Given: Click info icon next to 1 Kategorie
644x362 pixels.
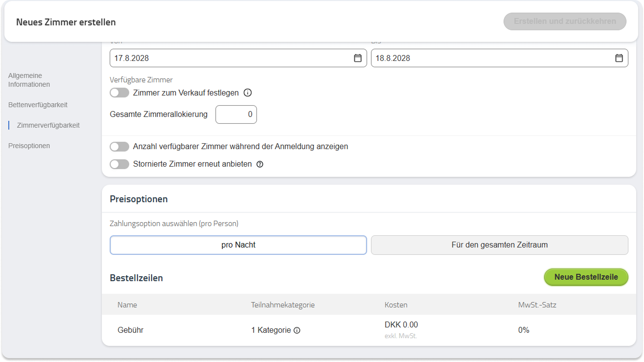Looking at the screenshot, I should [x=297, y=330].
